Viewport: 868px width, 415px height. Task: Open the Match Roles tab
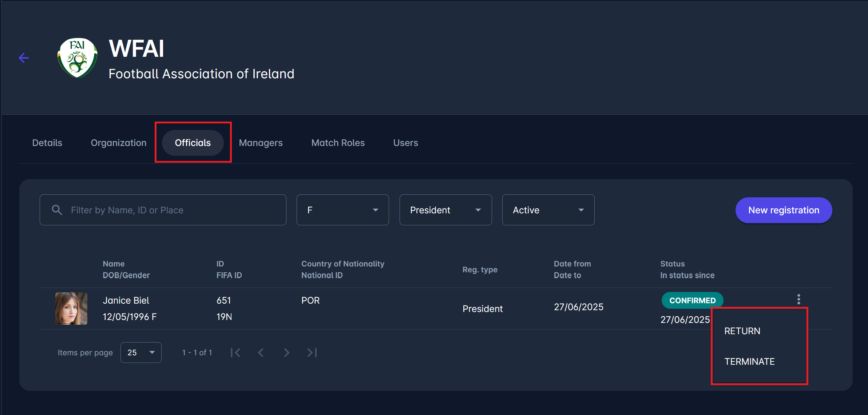[338, 143]
